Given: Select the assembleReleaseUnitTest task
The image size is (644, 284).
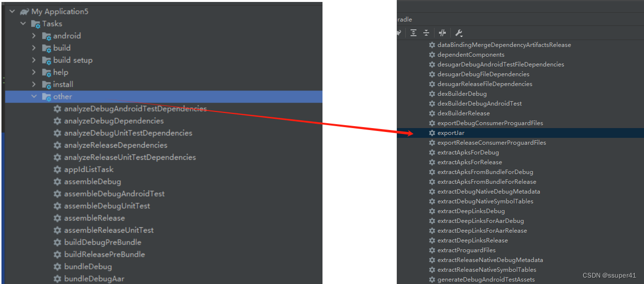Looking at the screenshot, I should coord(109,230).
